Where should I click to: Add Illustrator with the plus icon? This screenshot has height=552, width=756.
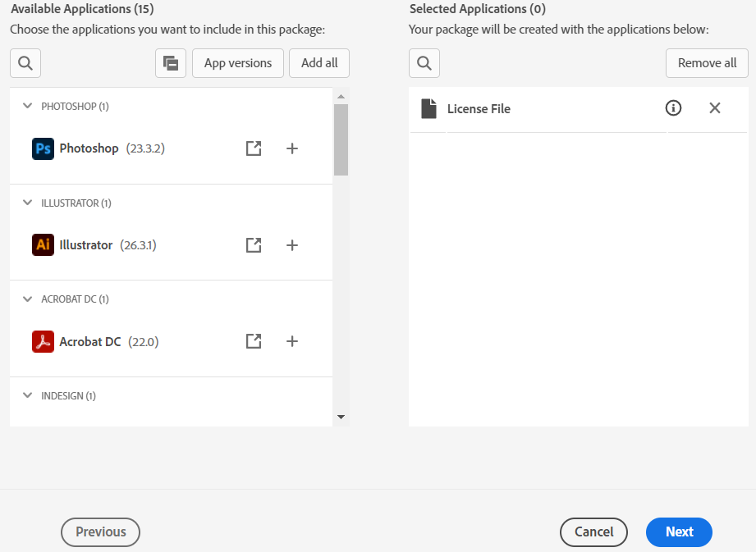(x=292, y=244)
